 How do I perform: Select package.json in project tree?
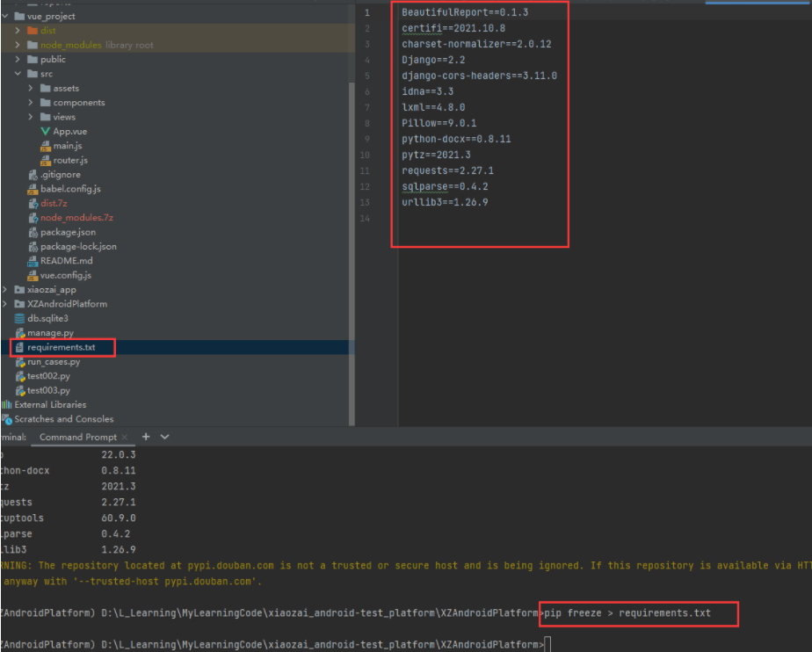point(68,233)
